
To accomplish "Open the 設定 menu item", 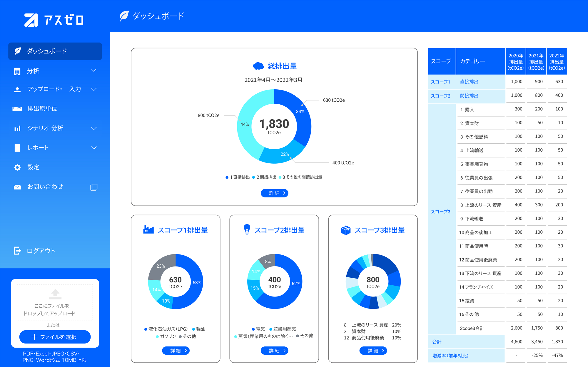I will pos(33,167).
